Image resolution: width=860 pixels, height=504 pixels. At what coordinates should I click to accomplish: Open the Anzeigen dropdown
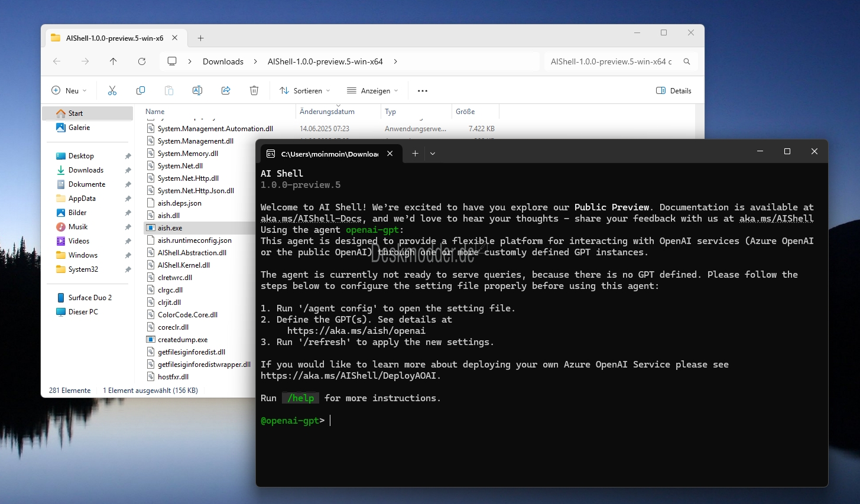pos(373,90)
